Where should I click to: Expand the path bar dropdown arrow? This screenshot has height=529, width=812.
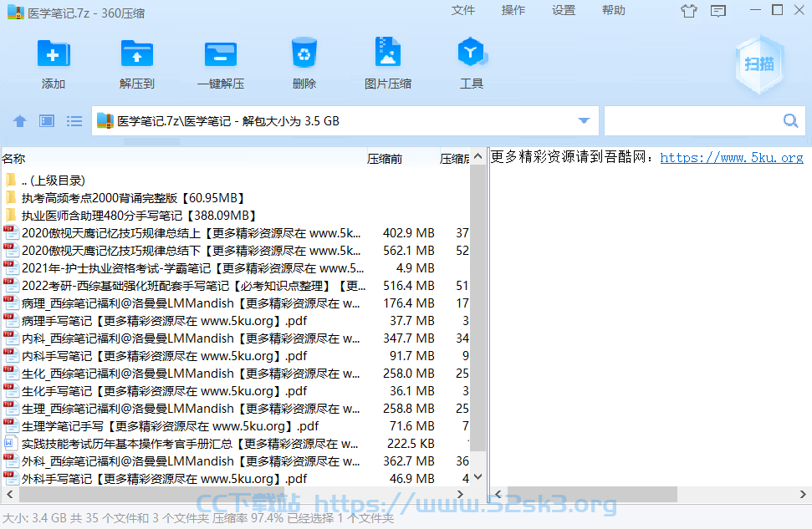click(x=585, y=121)
